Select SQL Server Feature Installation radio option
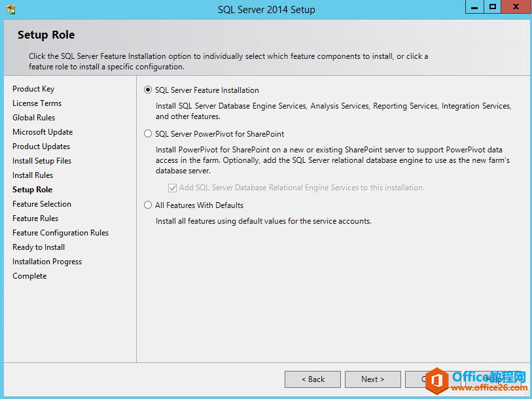Image resolution: width=532 pixels, height=399 pixels. pyautogui.click(x=148, y=90)
